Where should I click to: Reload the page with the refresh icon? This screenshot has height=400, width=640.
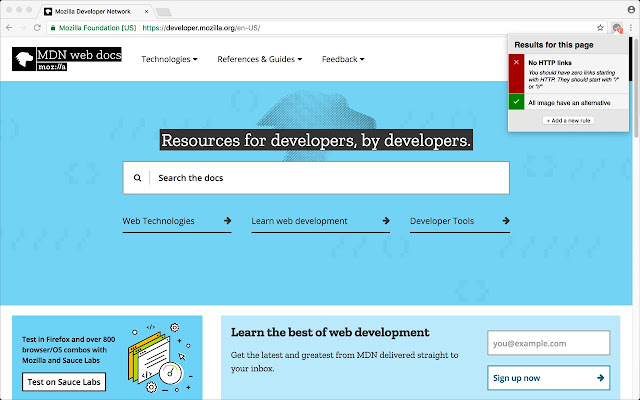[x=37, y=27]
